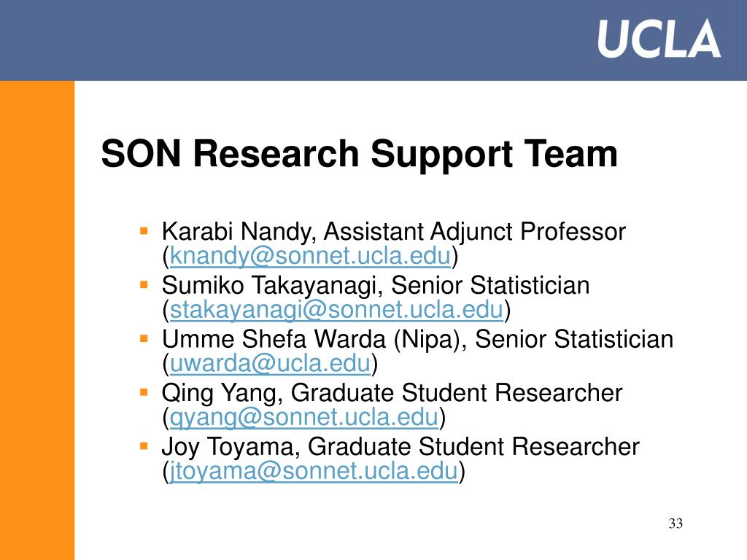
Task: Click the orange left sidebar band
Action: pyautogui.click(x=37, y=320)
